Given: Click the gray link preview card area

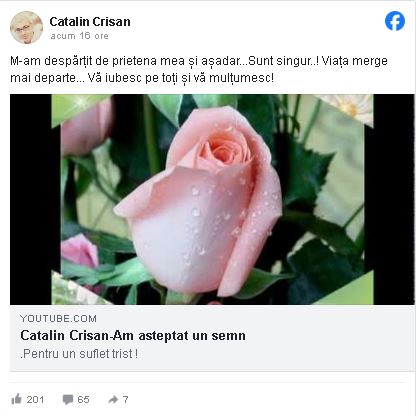Looking at the screenshot, I should (x=212, y=338).
